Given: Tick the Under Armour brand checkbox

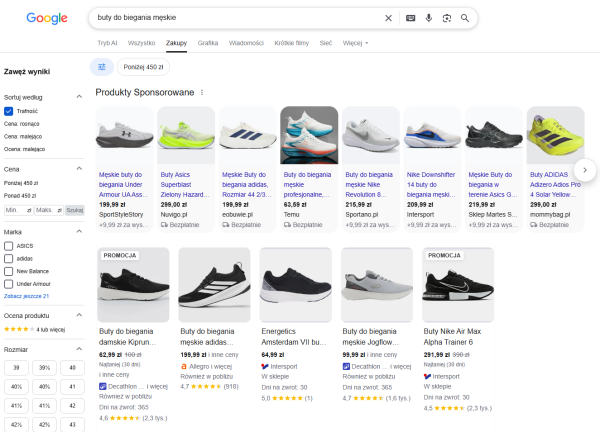Looking at the screenshot, I should click(8, 284).
